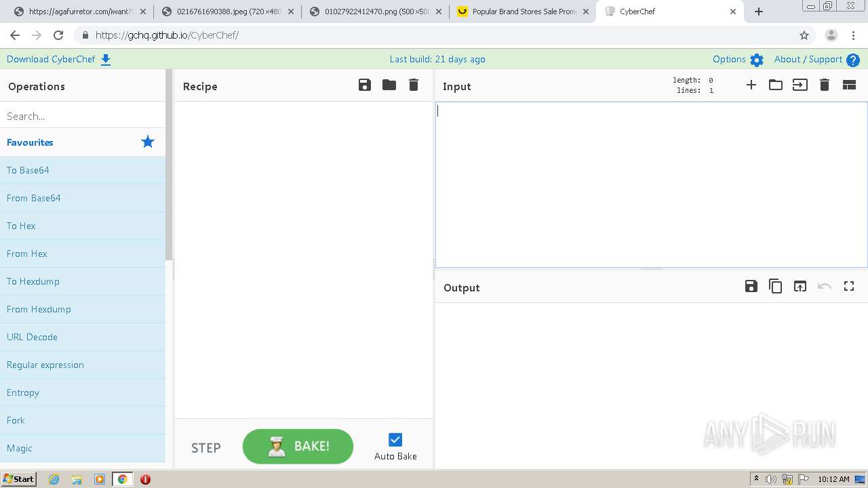Select Regular expression operation
Screen dimensions: 868x488
[83, 365]
